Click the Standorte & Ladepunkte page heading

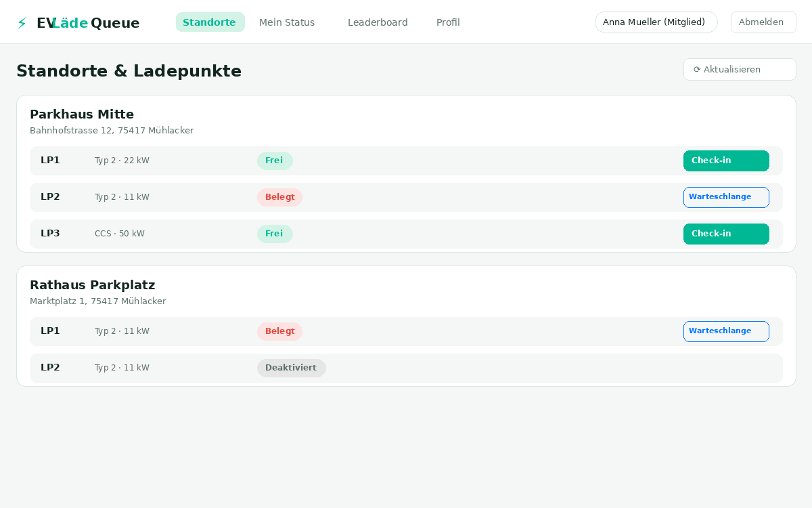129,71
